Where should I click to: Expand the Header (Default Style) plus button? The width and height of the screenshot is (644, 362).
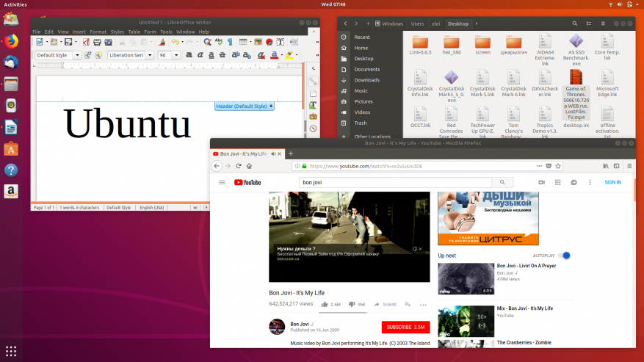pos(271,106)
